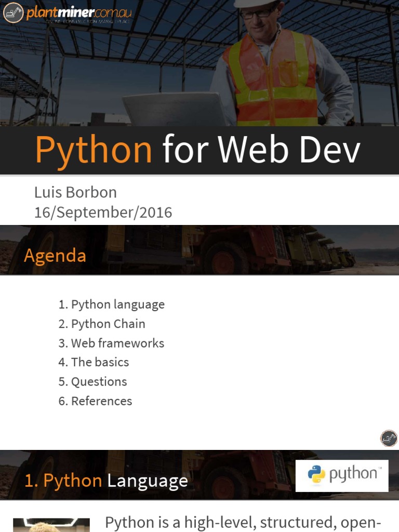Viewport: 399px width, 532px height.
Task: Choose 'The basics' agenda item
Action: [94, 362]
